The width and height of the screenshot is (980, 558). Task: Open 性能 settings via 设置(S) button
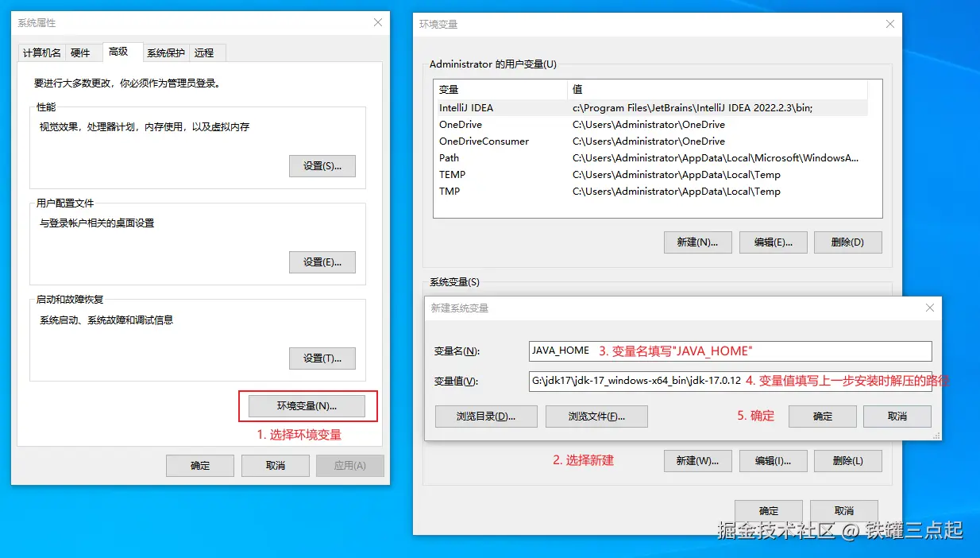322,165
